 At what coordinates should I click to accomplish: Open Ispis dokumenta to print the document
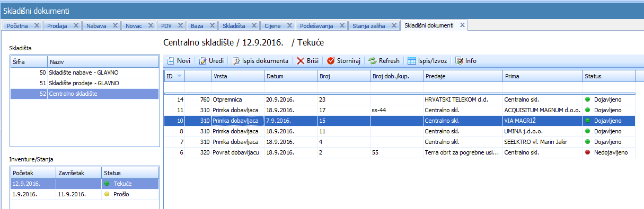260,61
